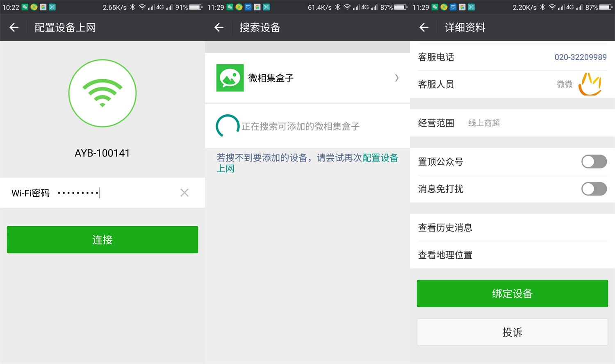Tap the orange 微微 customer service avatar

pyautogui.click(x=590, y=84)
